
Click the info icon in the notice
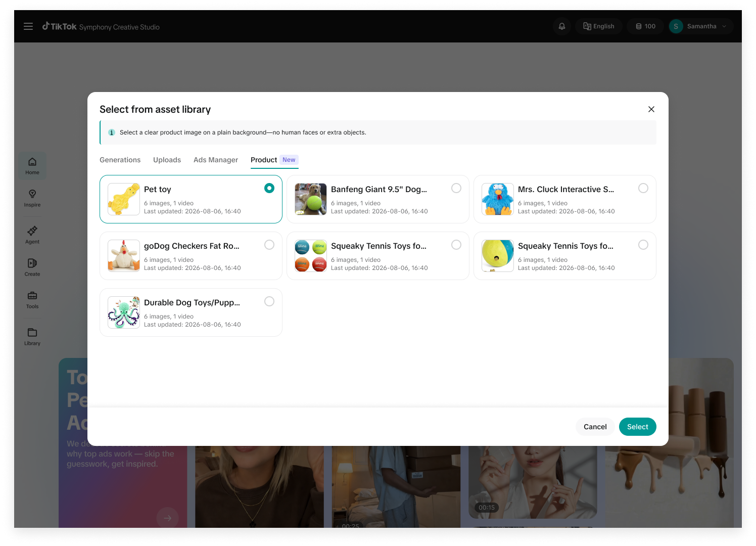click(112, 132)
